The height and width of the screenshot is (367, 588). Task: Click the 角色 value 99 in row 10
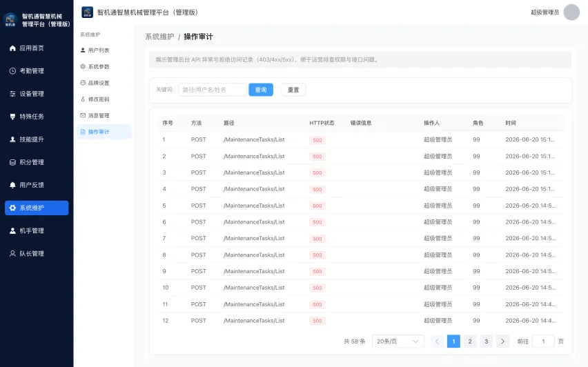click(x=476, y=288)
